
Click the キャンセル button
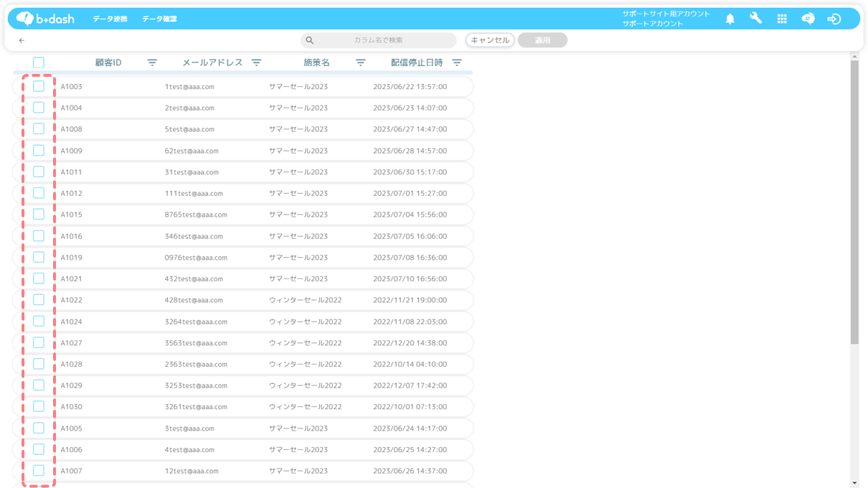pyautogui.click(x=490, y=40)
